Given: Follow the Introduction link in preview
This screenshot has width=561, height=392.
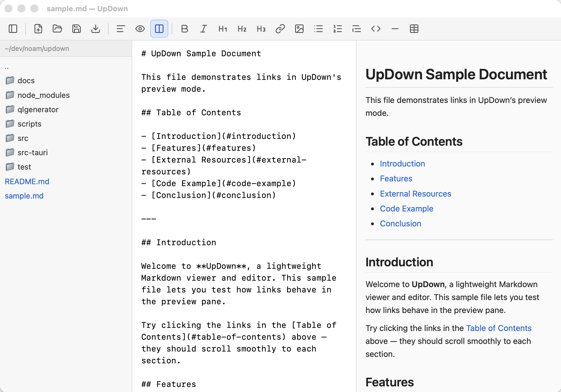Looking at the screenshot, I should (x=402, y=164).
